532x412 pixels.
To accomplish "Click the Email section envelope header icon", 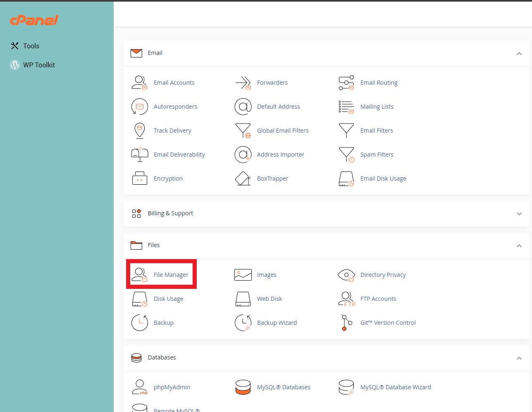I will 136,53.
